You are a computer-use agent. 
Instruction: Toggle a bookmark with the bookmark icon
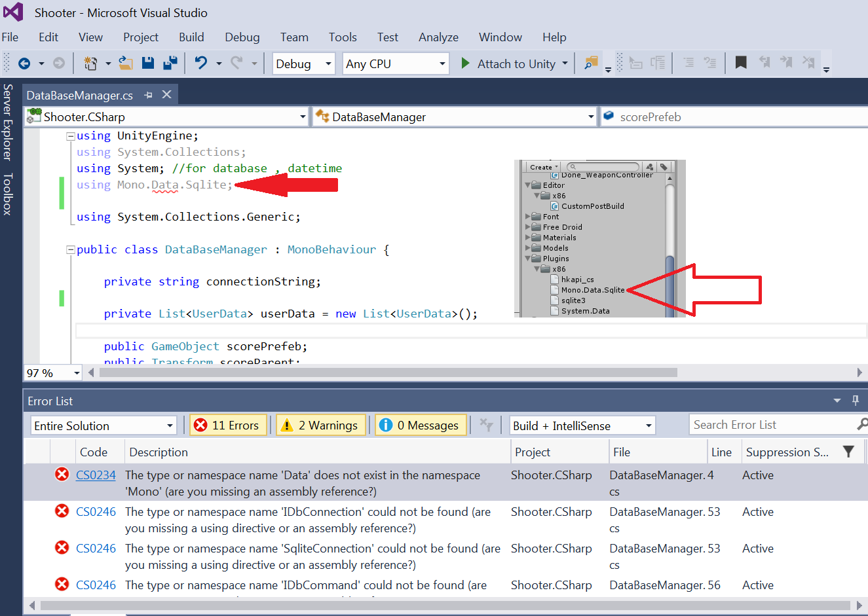pyautogui.click(x=741, y=63)
